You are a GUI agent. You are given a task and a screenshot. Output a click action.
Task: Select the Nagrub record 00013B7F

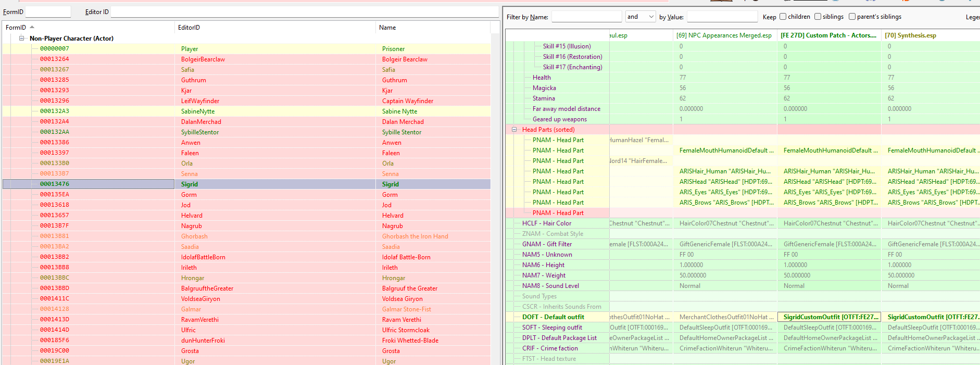coord(246,225)
